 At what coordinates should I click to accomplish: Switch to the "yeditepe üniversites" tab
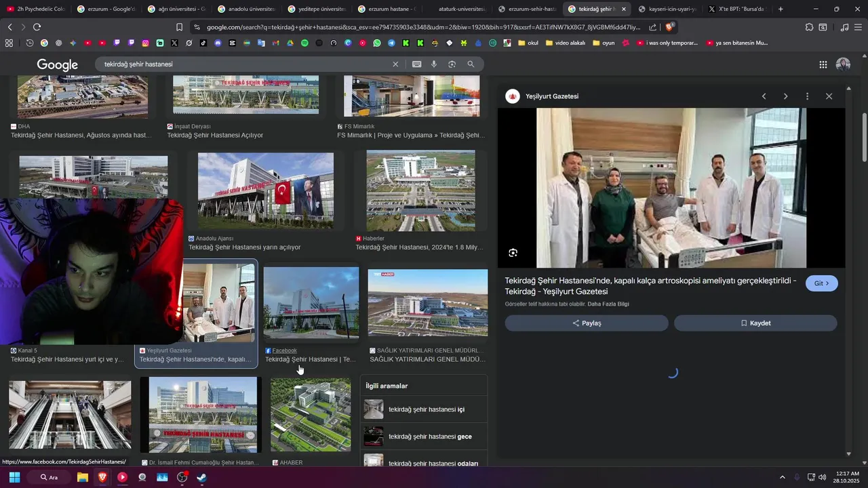[x=317, y=9]
